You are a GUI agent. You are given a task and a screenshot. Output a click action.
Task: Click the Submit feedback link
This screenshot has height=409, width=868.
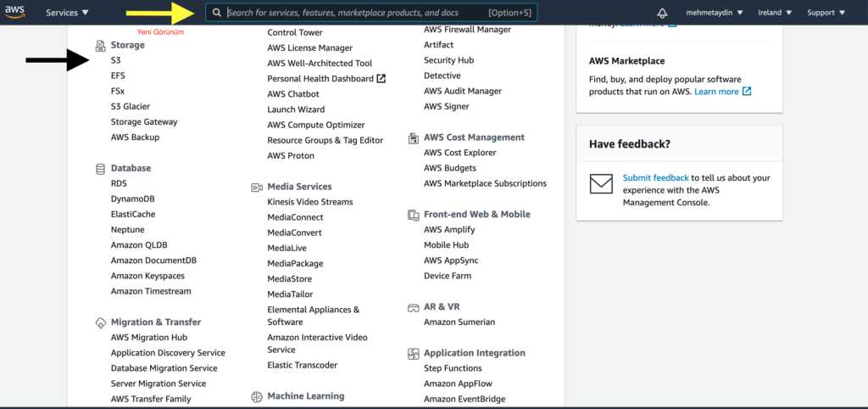[656, 178]
